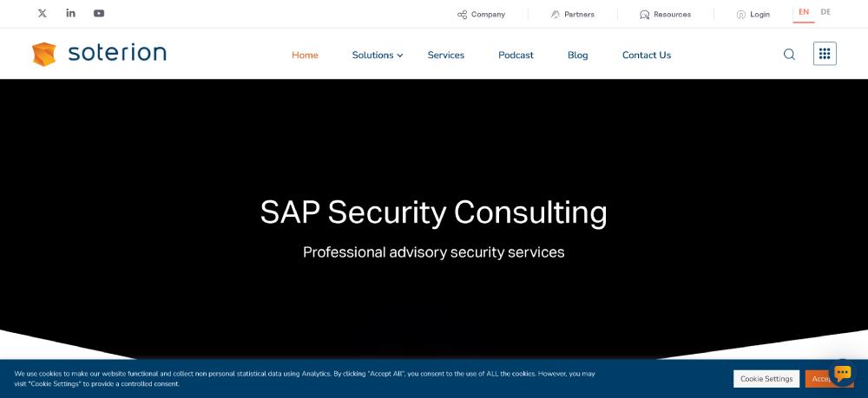868x398 pixels.
Task: Open the X (Twitter) social icon
Action: pos(42,13)
